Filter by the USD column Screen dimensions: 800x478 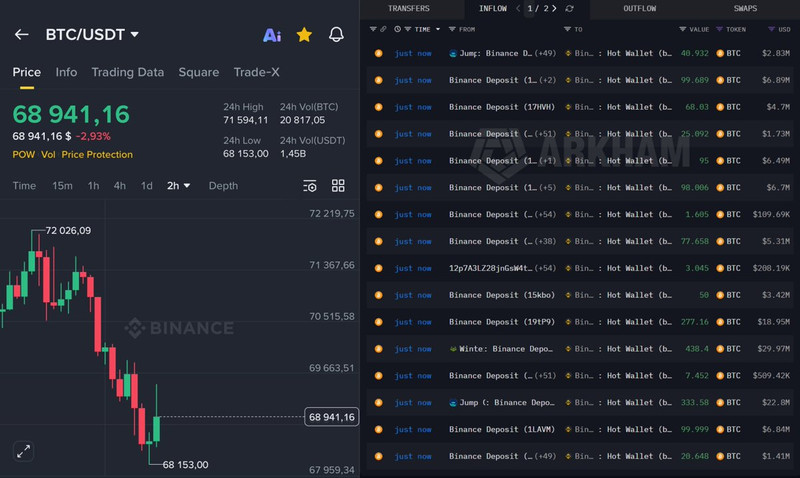coord(780,30)
